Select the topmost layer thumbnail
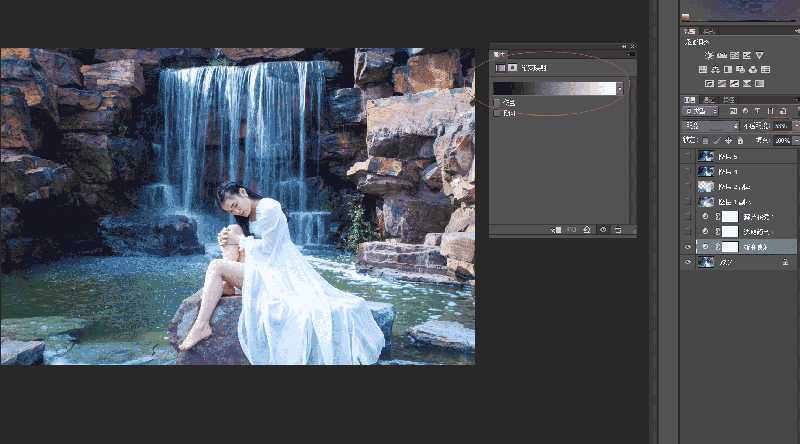 click(706, 156)
